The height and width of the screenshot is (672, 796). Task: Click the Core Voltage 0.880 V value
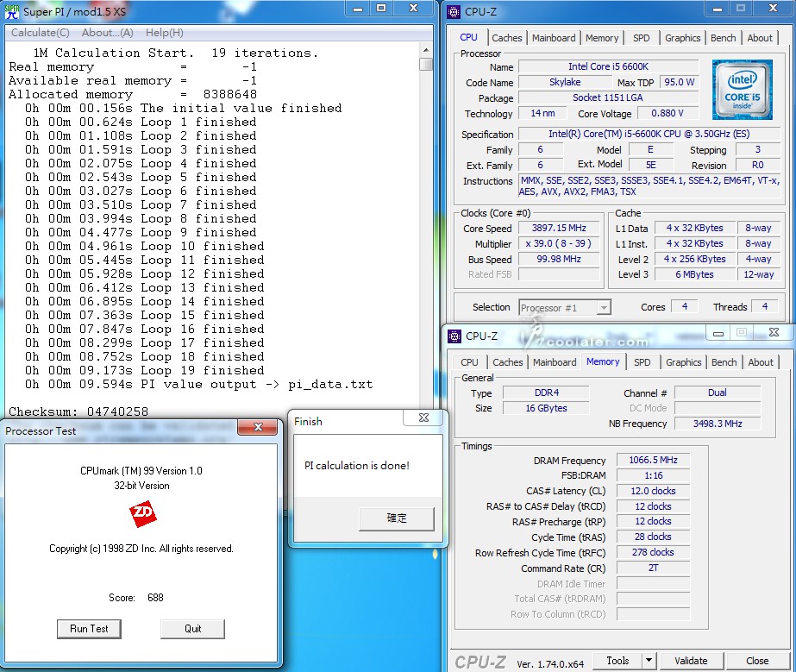[x=668, y=113]
